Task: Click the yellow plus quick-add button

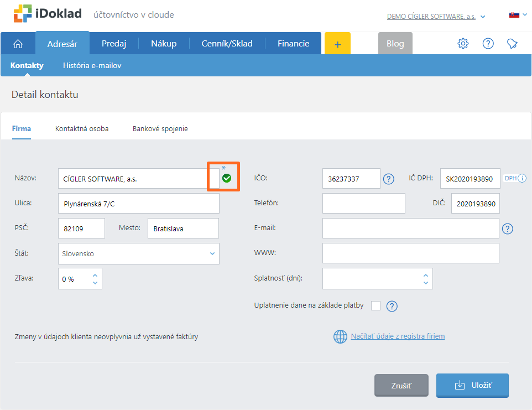Action: coord(338,44)
